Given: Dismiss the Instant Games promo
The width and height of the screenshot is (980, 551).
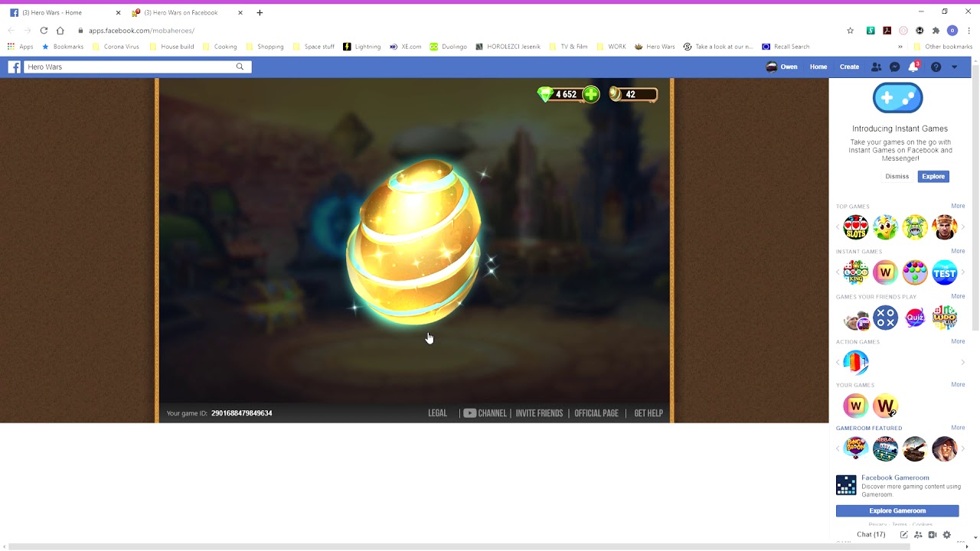Looking at the screenshot, I should [x=897, y=176].
